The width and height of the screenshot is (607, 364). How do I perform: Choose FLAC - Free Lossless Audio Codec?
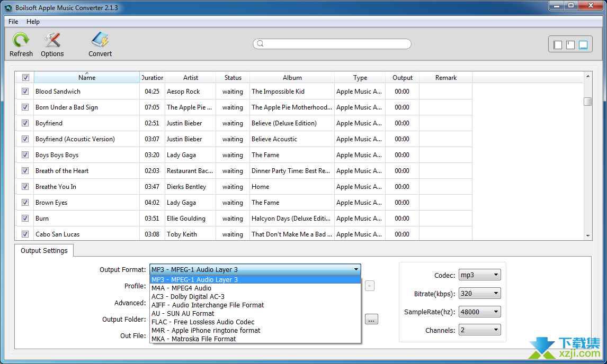click(255, 322)
